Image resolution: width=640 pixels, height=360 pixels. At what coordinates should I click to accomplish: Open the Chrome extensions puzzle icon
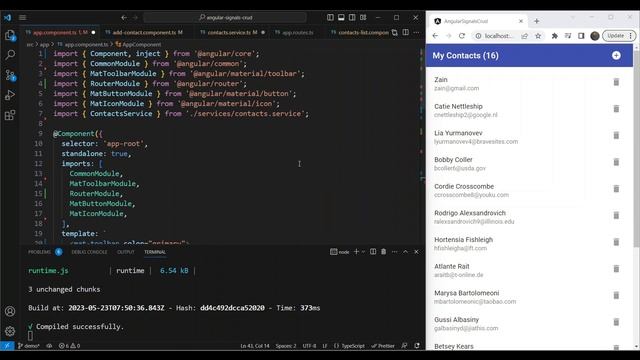click(x=555, y=36)
